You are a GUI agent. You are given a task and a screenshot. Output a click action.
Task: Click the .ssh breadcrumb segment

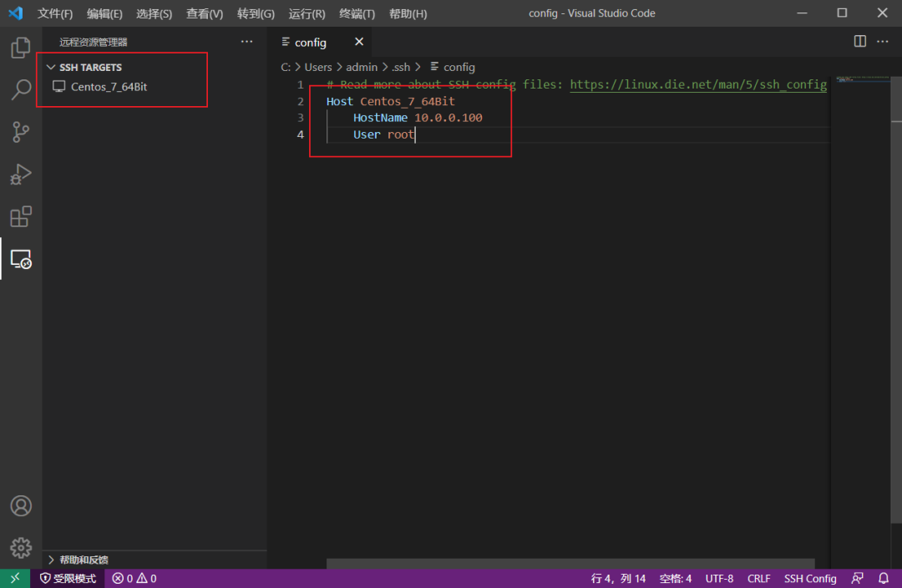pyautogui.click(x=400, y=68)
